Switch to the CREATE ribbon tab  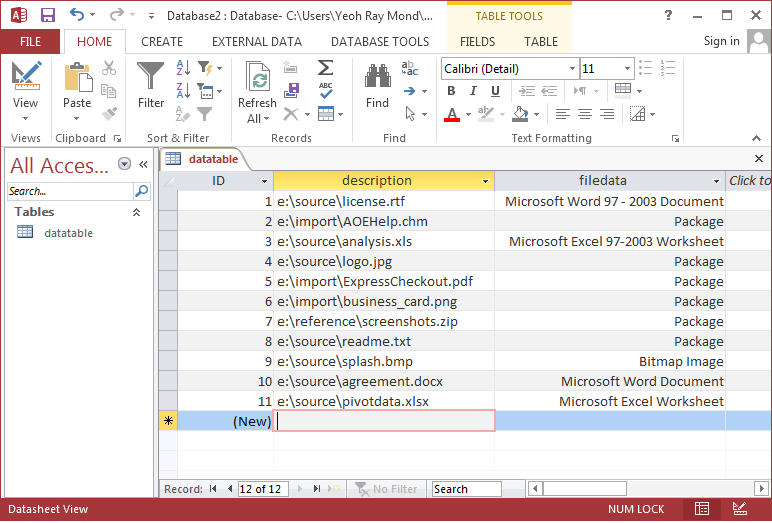point(162,42)
